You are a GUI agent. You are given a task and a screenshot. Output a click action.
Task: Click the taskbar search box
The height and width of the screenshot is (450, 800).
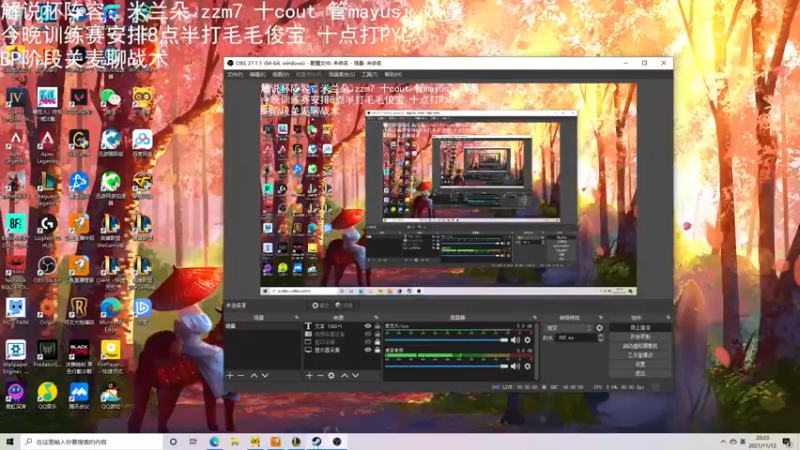point(92,442)
